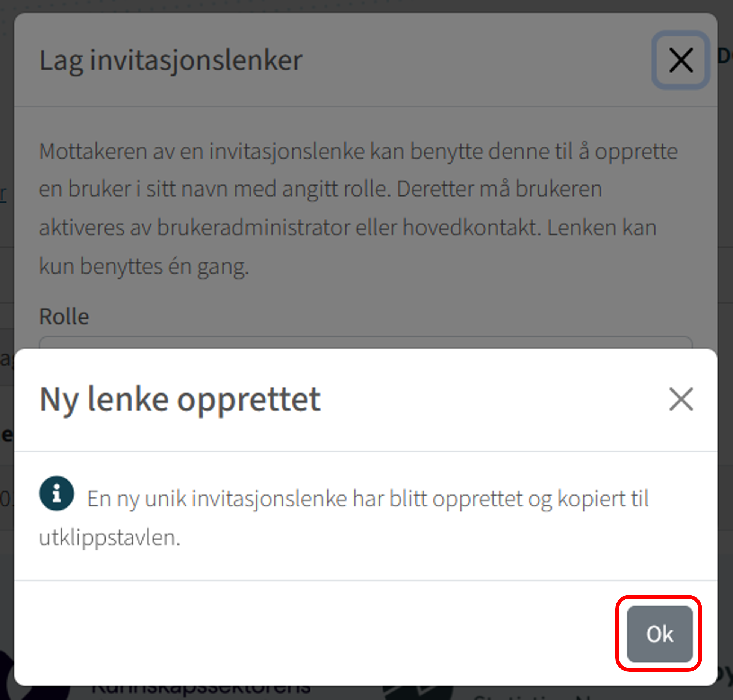Click the dark icon behind dialog bottom center
This screenshot has height=700, width=733.
point(418,692)
